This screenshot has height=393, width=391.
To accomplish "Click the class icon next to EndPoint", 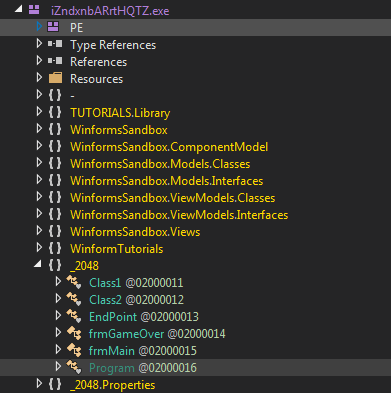I will (x=74, y=316).
